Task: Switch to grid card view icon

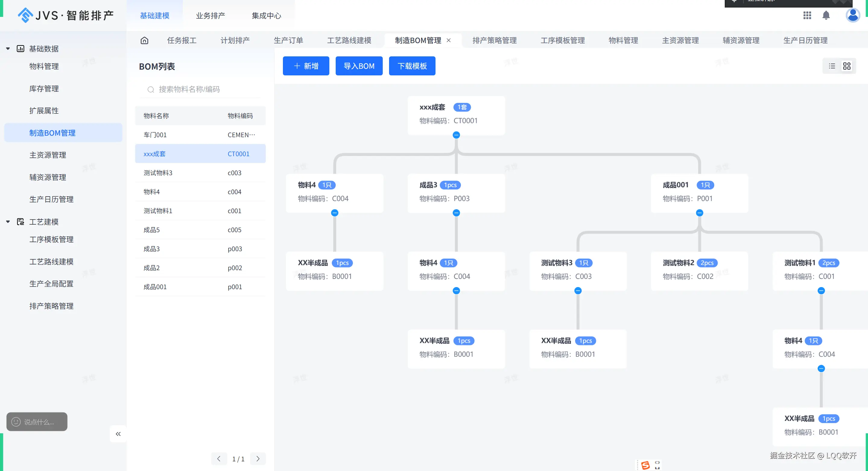Action: 847,66
